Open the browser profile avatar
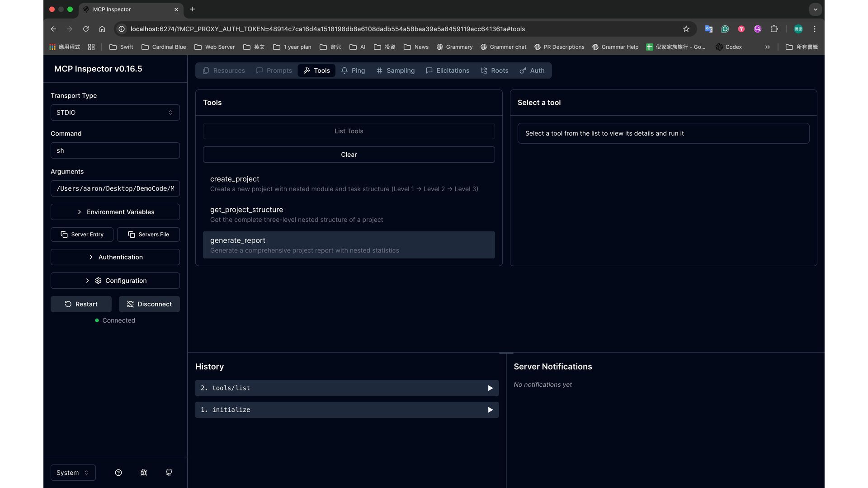The width and height of the screenshot is (868, 488). tap(798, 29)
